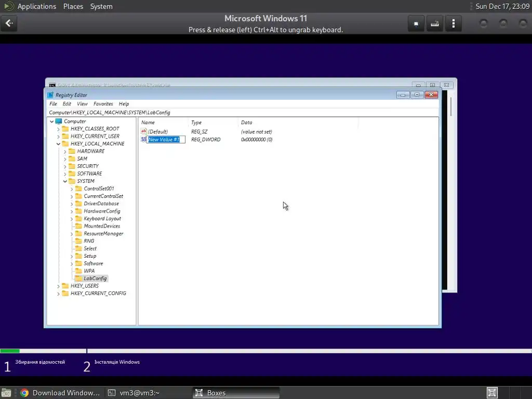
Task: Select the ResourceManager key
Action: click(103, 233)
